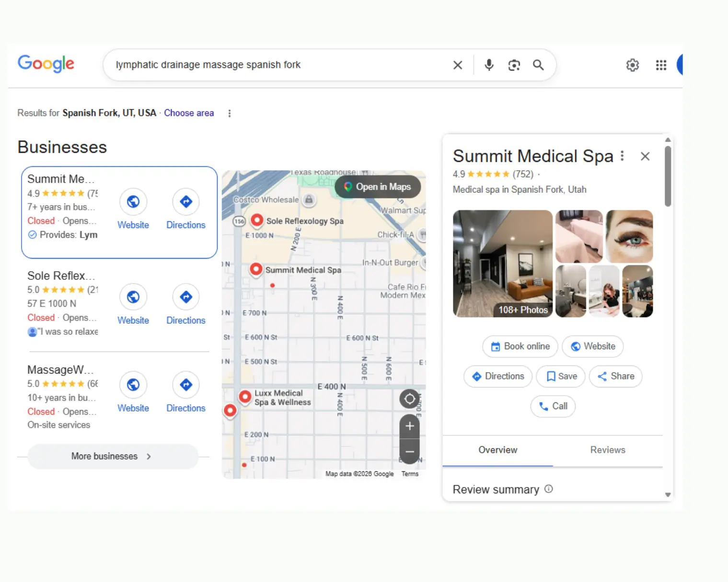728x582 pixels.
Task: Save Summit Medical Spa to a list
Action: pos(560,377)
